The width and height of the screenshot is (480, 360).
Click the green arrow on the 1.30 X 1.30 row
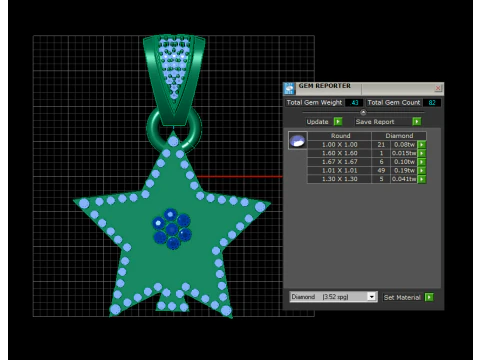tap(422, 179)
